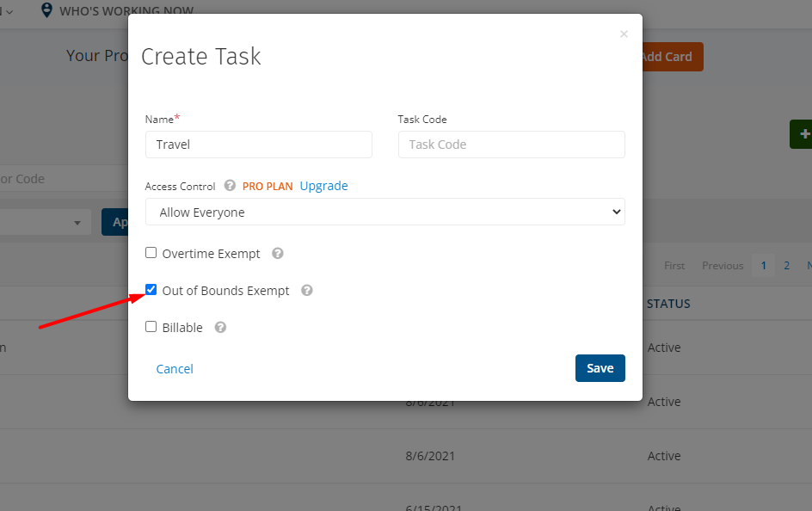Image resolution: width=812 pixels, height=511 pixels.
Task: Click the Cancel link
Action: click(x=175, y=369)
